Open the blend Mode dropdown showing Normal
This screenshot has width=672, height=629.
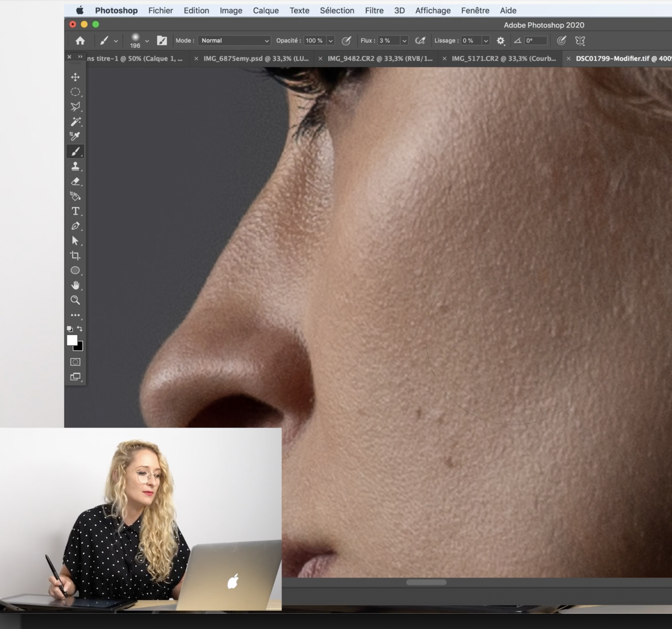pyautogui.click(x=234, y=40)
